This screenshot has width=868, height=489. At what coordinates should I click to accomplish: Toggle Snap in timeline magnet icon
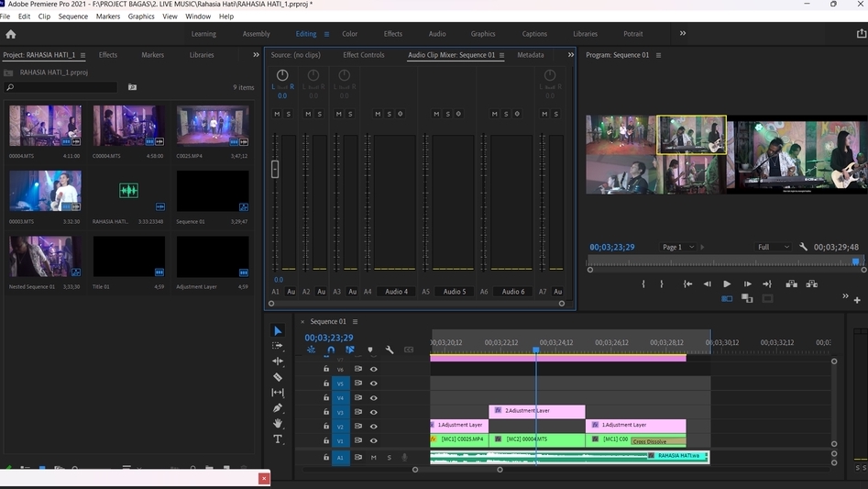331,350
